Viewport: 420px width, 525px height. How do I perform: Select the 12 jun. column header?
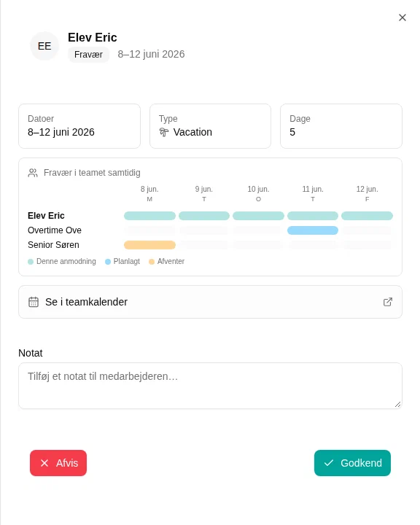click(367, 193)
